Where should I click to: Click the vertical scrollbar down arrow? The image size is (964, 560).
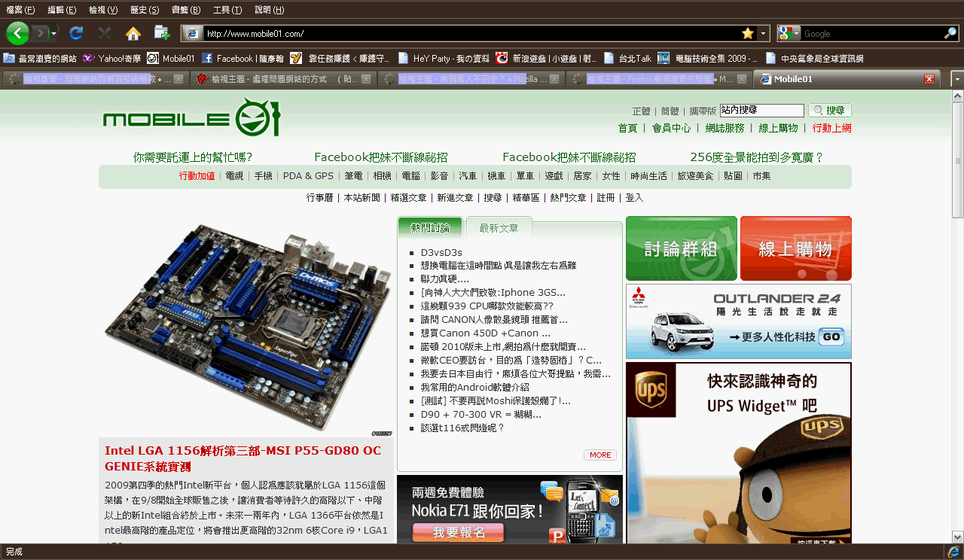click(958, 537)
